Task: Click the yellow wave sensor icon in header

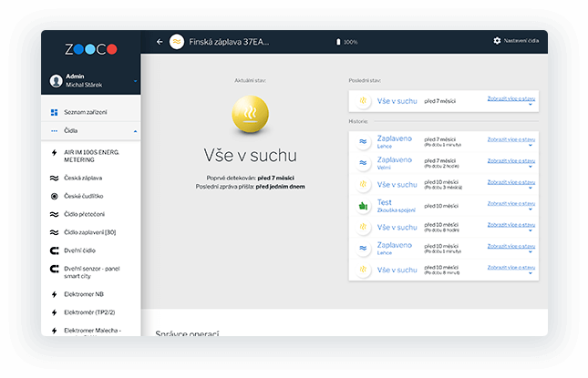Action: (177, 42)
